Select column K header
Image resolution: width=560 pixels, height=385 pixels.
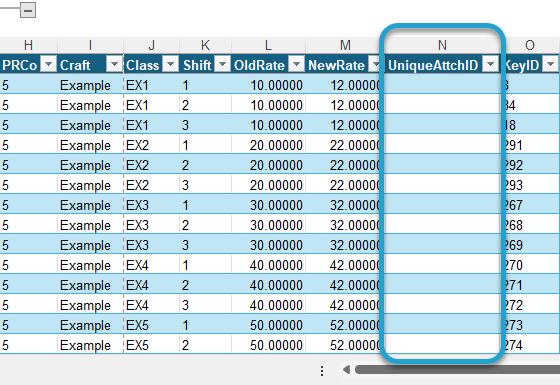(205, 45)
